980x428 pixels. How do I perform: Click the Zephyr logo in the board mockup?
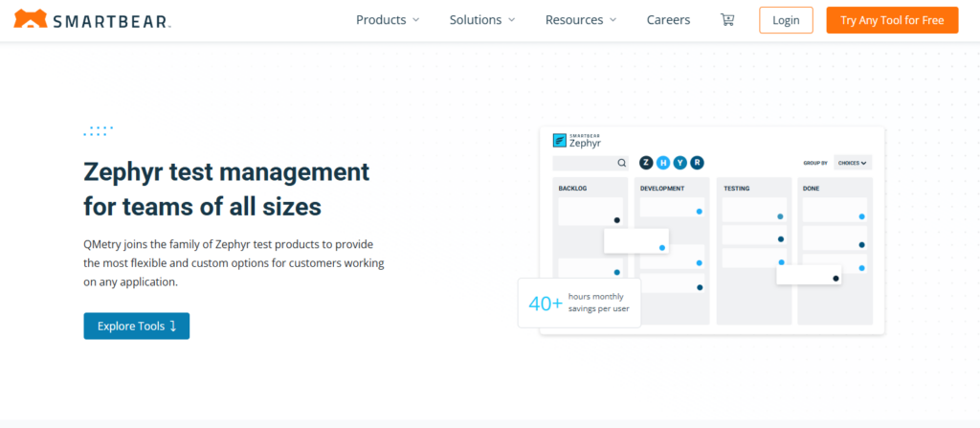[578, 141]
